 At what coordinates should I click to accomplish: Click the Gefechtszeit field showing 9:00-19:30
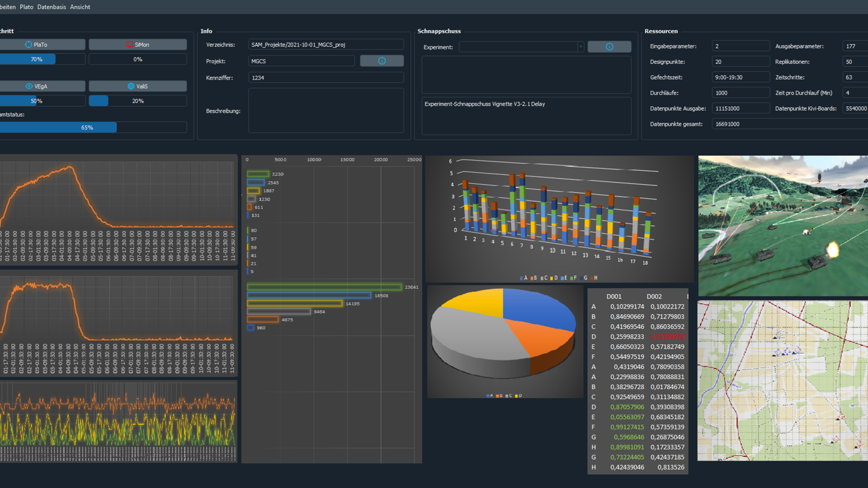(741, 77)
